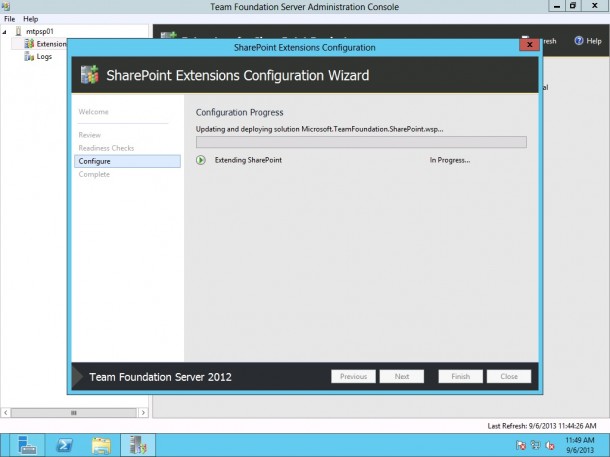Open Logs in the tree
This screenshot has width=610, height=457.
tap(44, 57)
